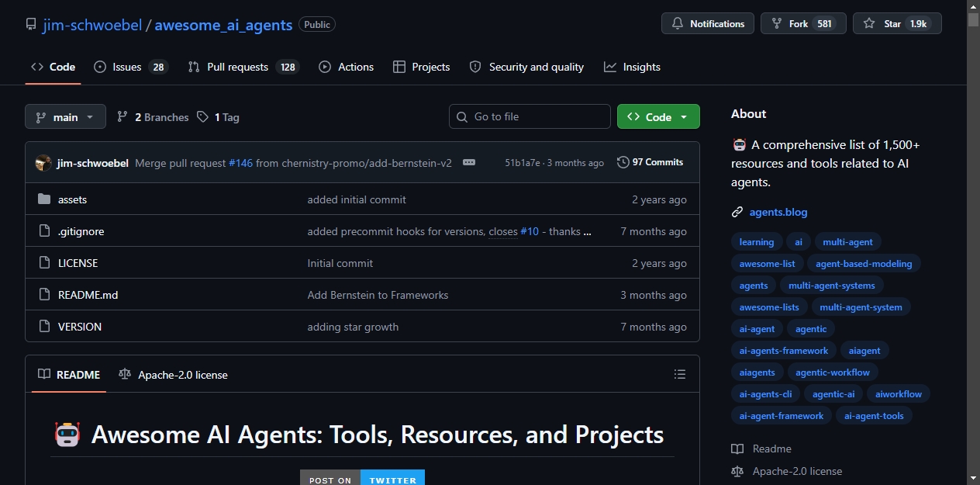Open the Pull requests tab
Screen dimensions: 980x485
click(243, 67)
